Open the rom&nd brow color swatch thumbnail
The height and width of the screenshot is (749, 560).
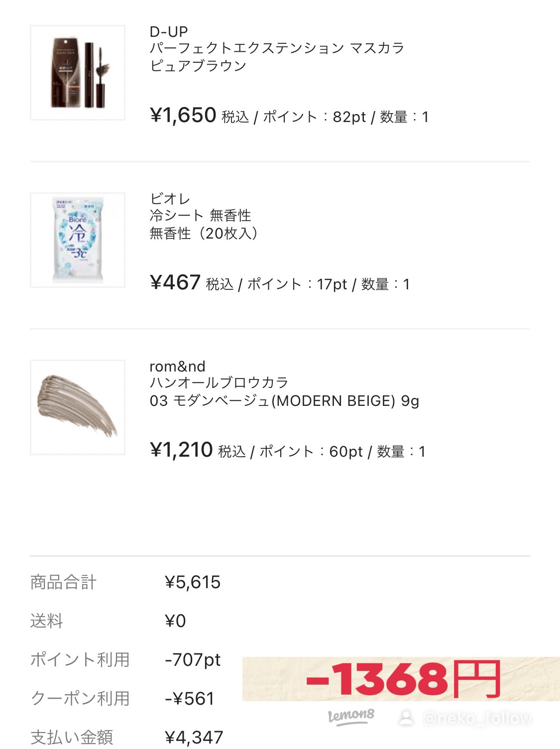coord(78,407)
